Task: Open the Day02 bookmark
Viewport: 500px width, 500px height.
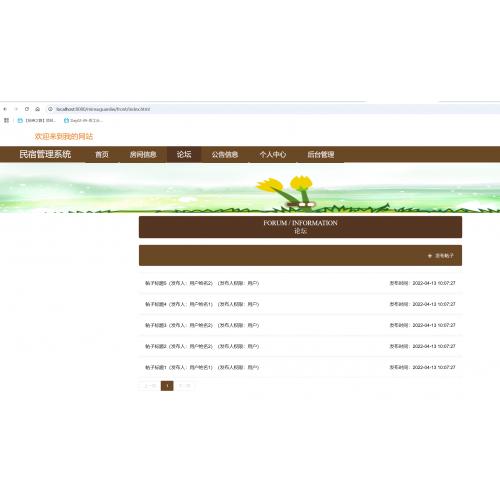Action: pyautogui.click(x=83, y=120)
